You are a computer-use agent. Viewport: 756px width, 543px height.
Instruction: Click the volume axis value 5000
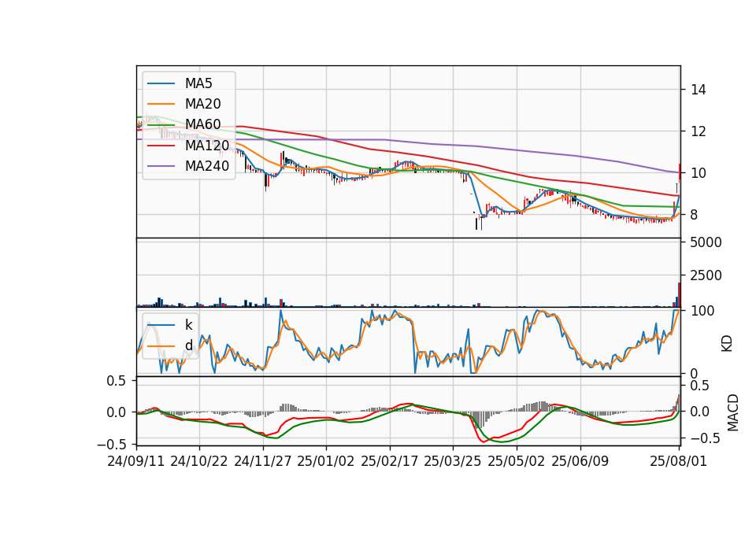[706, 242]
